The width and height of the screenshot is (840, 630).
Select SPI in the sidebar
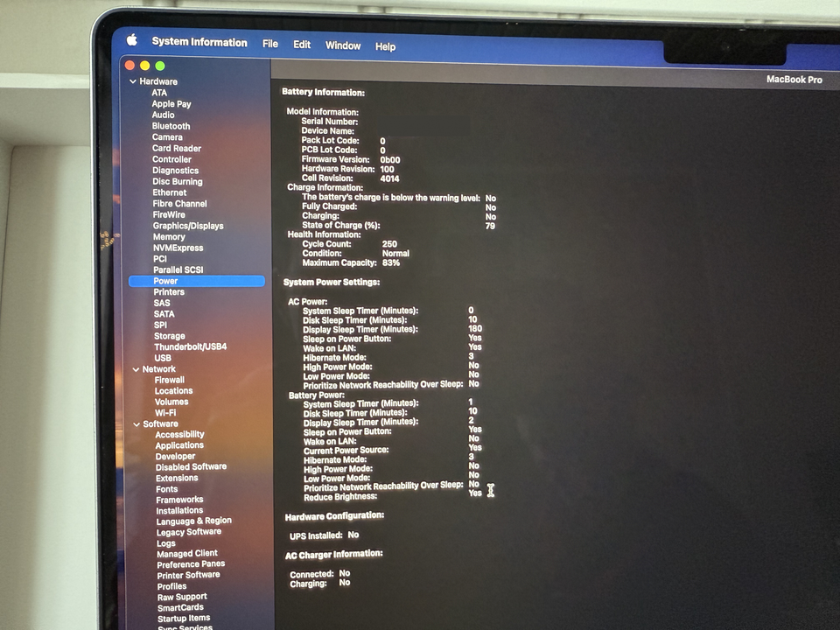(160, 325)
